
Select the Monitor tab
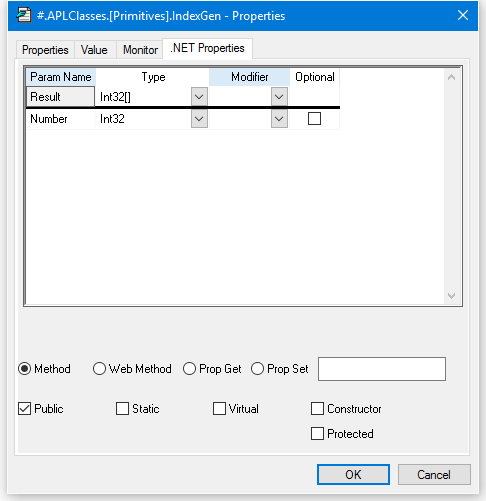pyautogui.click(x=140, y=50)
